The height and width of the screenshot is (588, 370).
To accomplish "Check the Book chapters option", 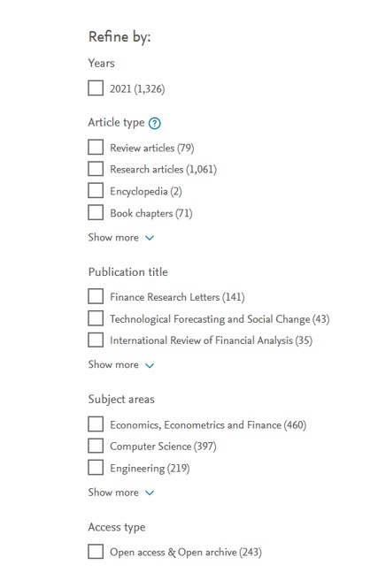I will [96, 212].
